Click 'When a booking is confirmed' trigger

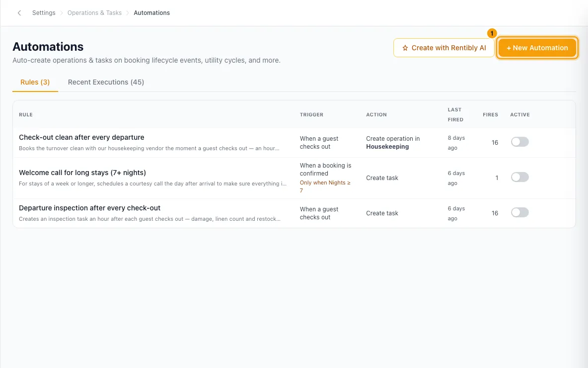click(x=325, y=170)
